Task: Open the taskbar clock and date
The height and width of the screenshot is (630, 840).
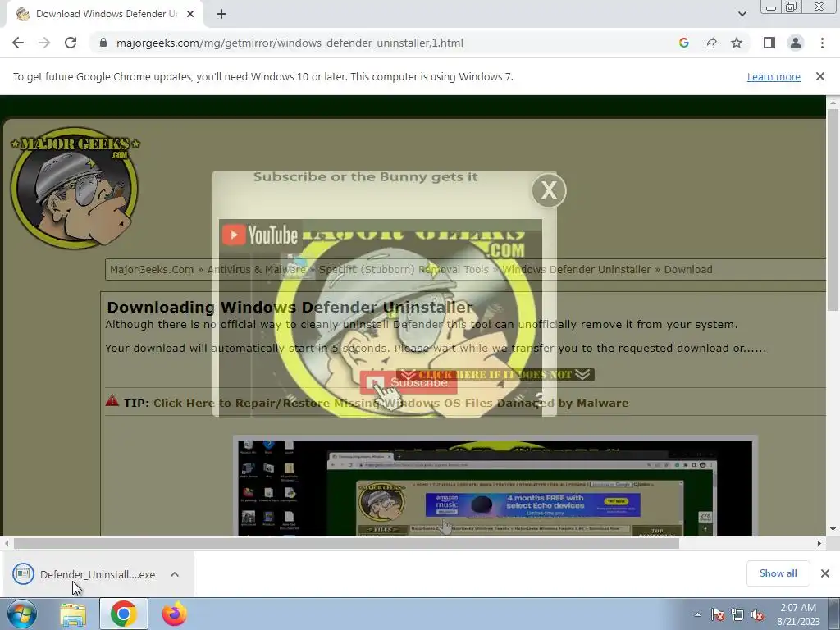Action: point(798,614)
